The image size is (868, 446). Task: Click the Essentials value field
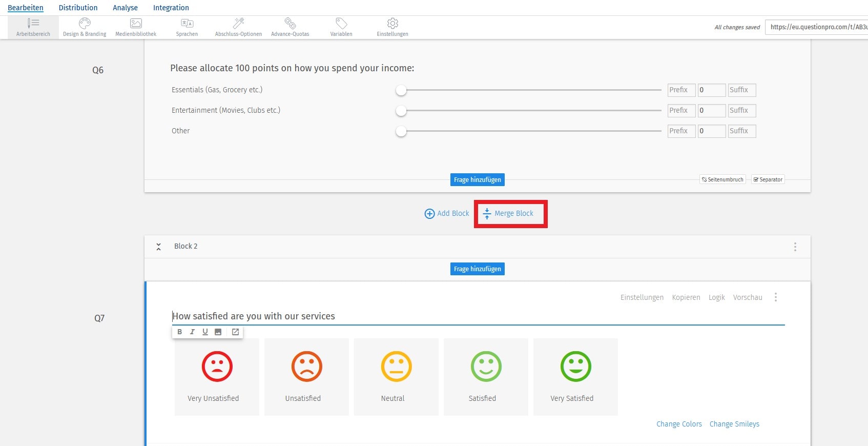712,90
